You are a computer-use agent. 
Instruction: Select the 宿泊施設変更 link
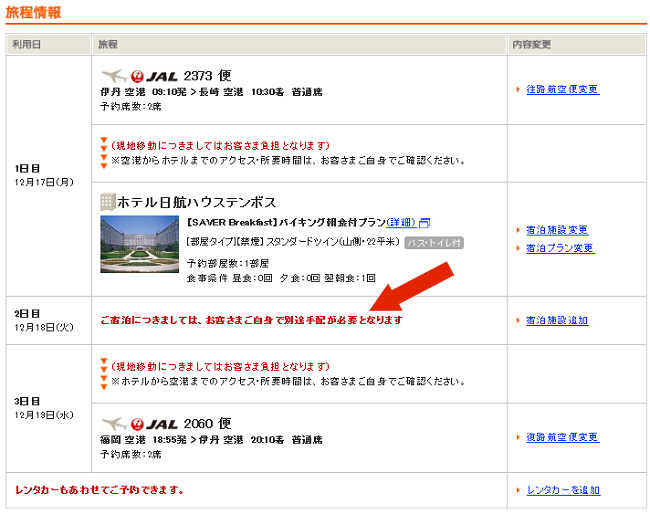557,230
